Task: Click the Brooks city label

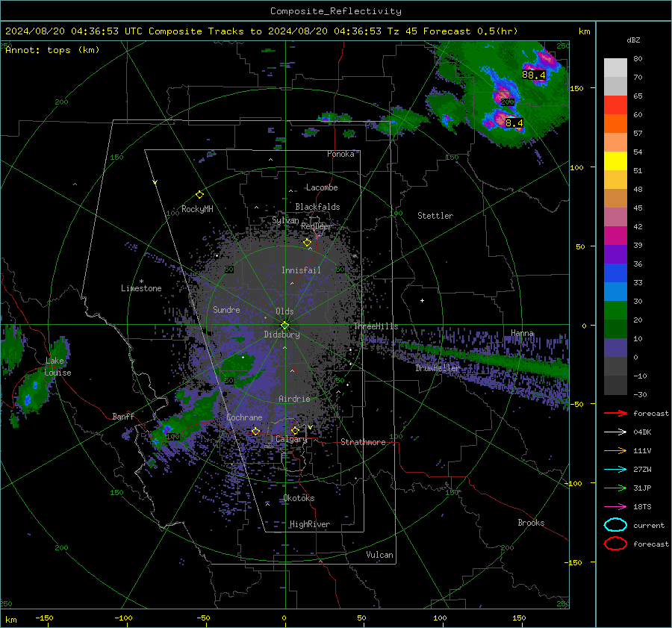Action: click(531, 523)
